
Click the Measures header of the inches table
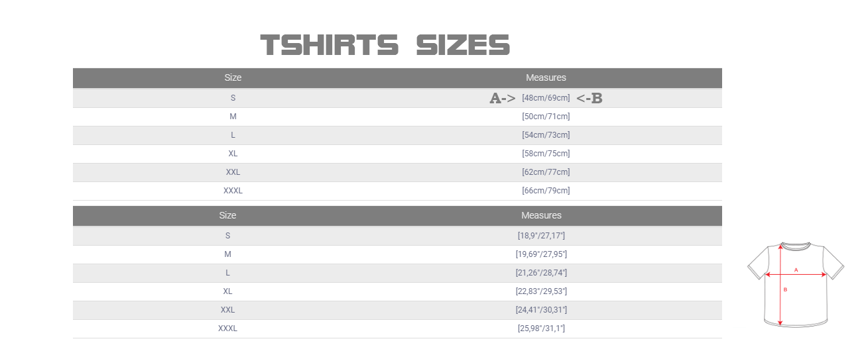tap(541, 215)
